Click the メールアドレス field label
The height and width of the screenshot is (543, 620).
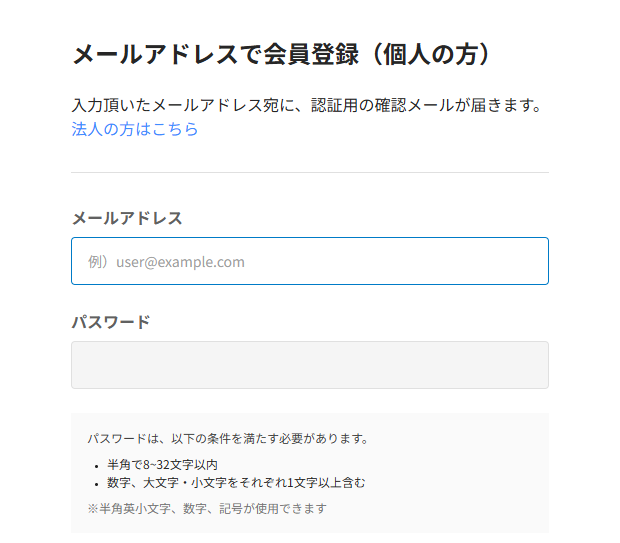[x=127, y=218]
